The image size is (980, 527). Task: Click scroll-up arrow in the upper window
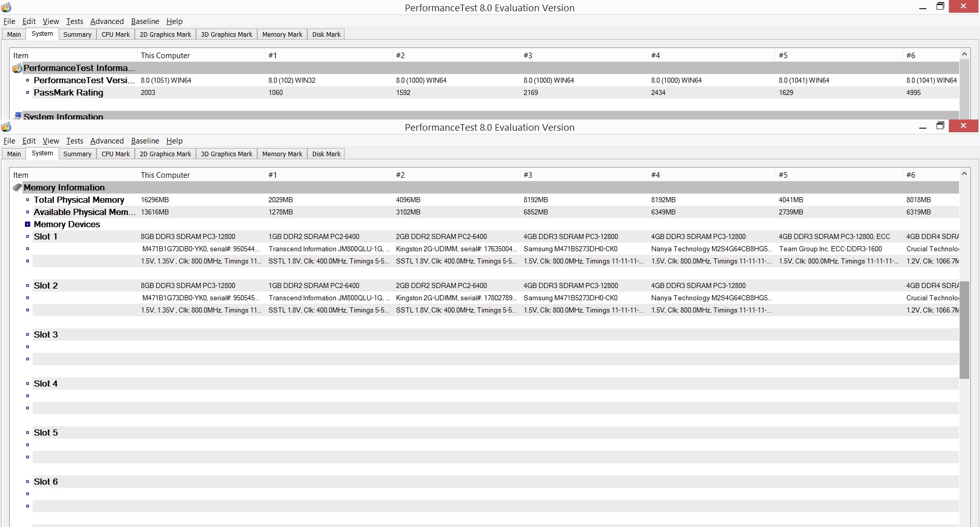(964, 54)
